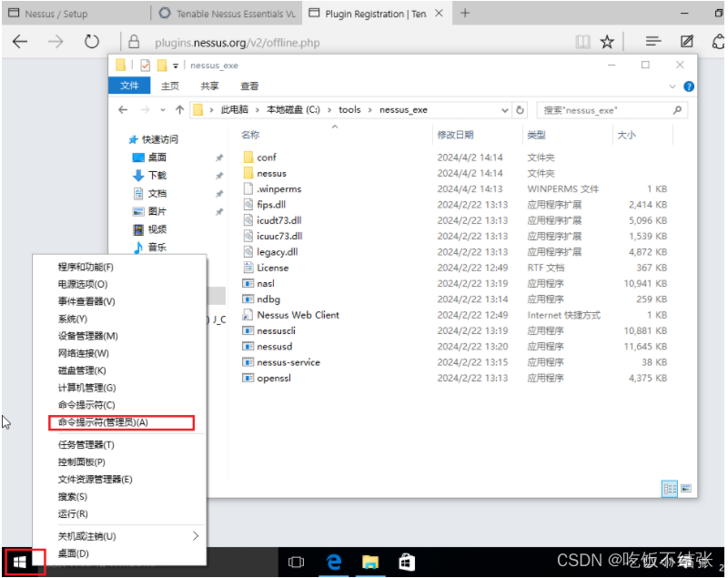Sort by the 类型 column header
Image resolution: width=728 pixels, height=578 pixels.
click(536, 135)
